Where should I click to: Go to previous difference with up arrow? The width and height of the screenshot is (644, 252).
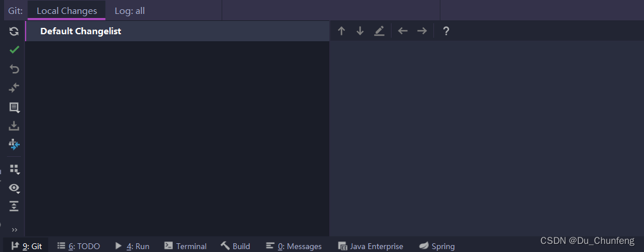pyautogui.click(x=341, y=31)
